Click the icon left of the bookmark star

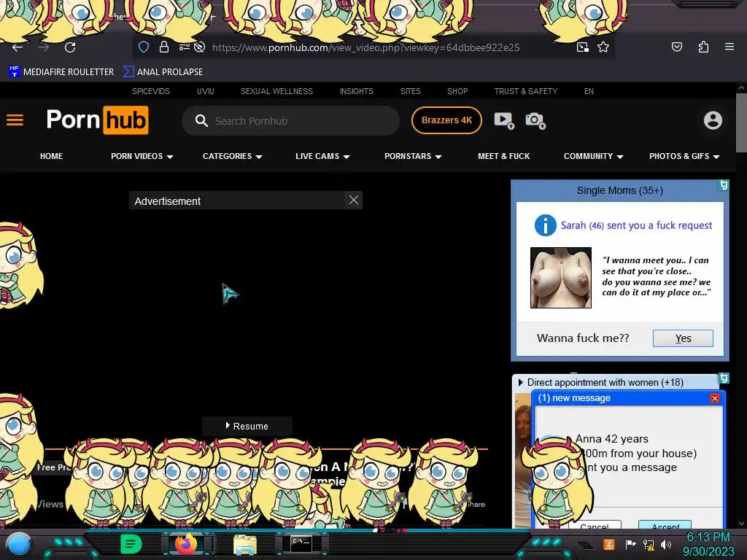point(583,47)
